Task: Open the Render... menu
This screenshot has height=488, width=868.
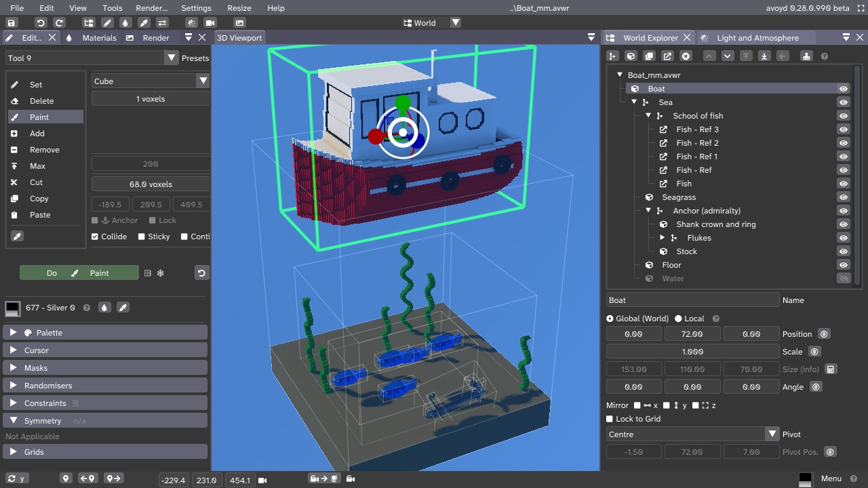Action: coord(151,8)
